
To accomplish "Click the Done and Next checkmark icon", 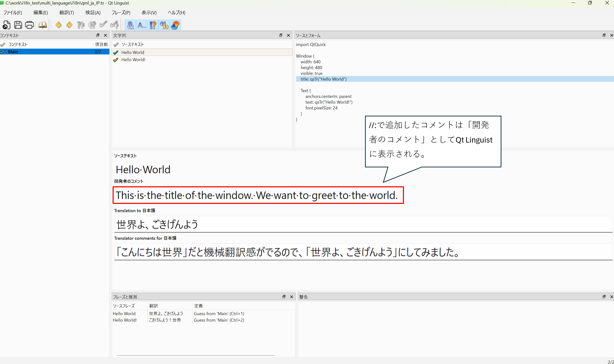I will [114, 25].
